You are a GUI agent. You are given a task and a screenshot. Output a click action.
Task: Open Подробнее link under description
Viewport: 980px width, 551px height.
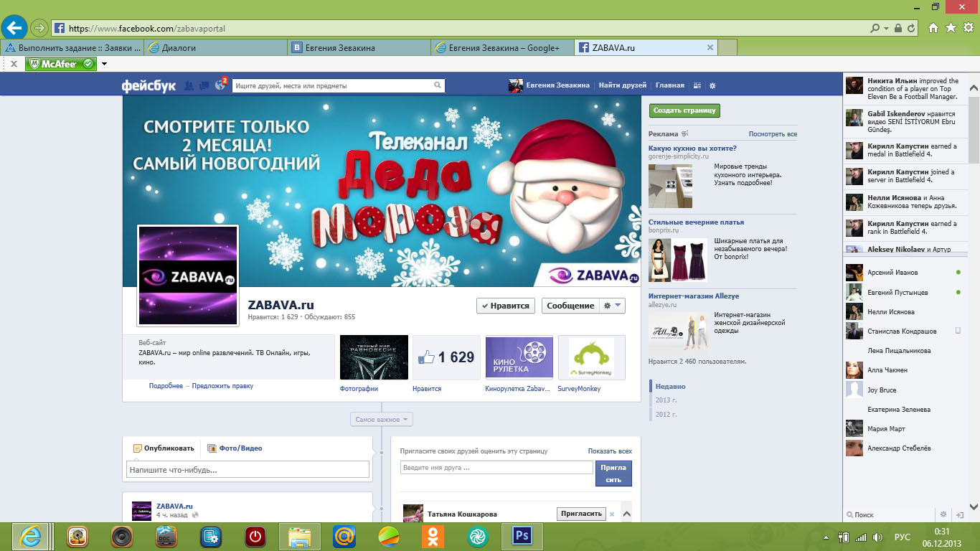166,386
